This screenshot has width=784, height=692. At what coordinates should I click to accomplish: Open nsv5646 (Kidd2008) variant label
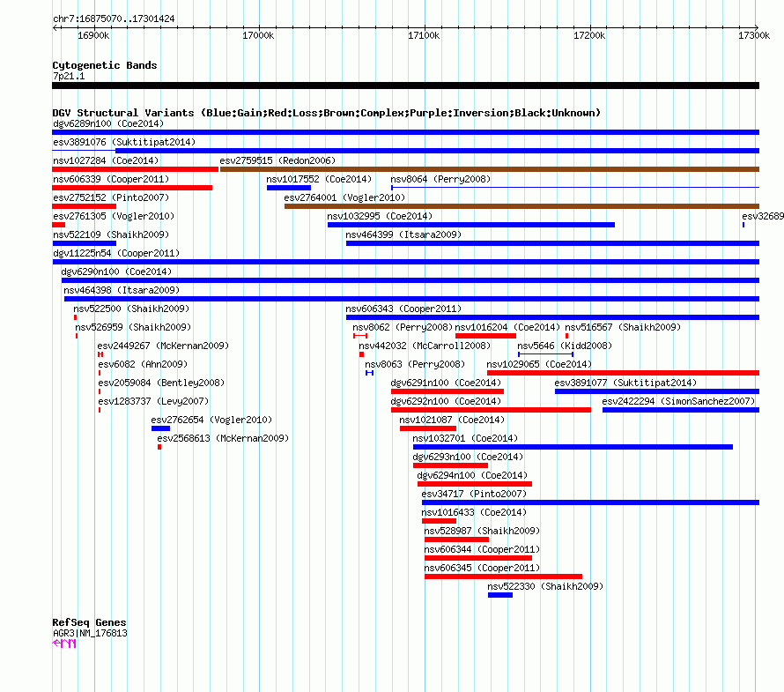565,346
